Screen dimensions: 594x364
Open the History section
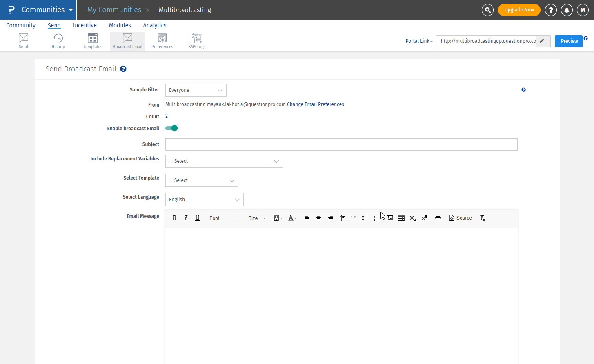pos(58,41)
